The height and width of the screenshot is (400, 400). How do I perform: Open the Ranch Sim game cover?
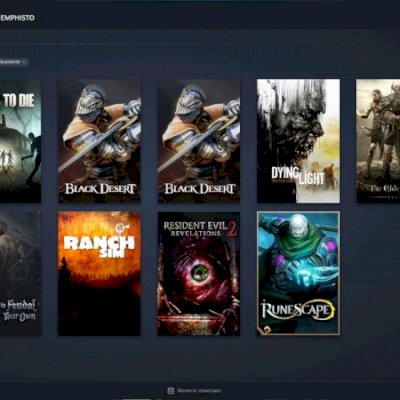[99, 273]
